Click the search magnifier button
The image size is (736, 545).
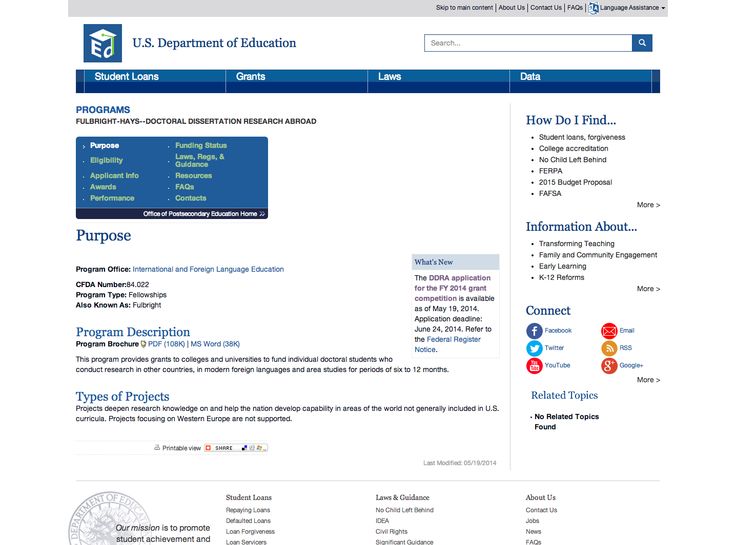pyautogui.click(x=642, y=43)
